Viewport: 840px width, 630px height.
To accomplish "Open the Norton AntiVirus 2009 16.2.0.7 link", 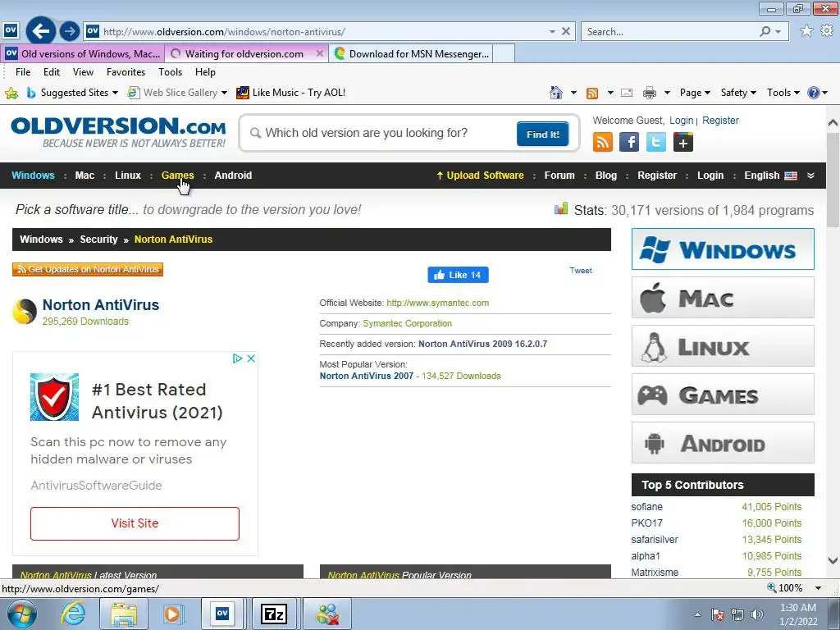I will point(482,344).
